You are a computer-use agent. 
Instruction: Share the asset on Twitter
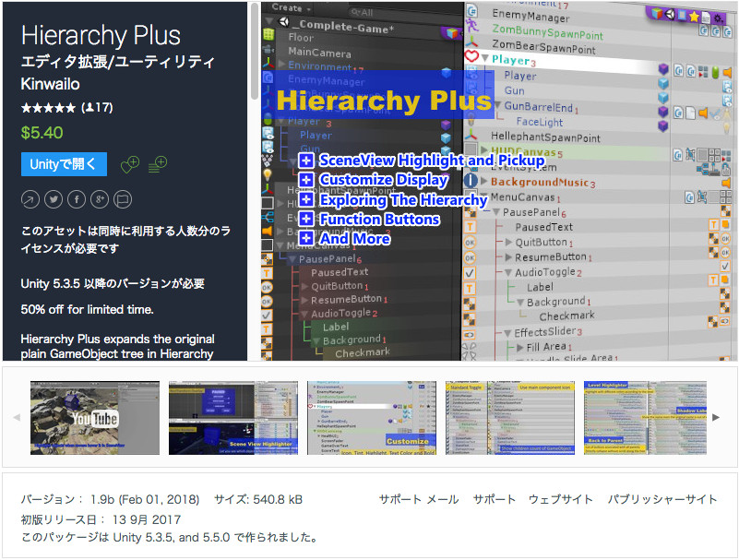click(x=54, y=199)
